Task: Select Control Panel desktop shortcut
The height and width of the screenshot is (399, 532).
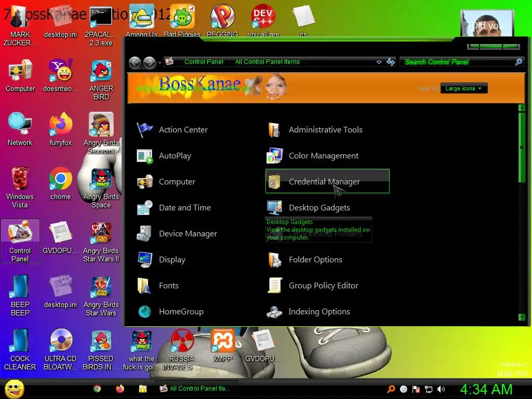Action: tap(20, 241)
